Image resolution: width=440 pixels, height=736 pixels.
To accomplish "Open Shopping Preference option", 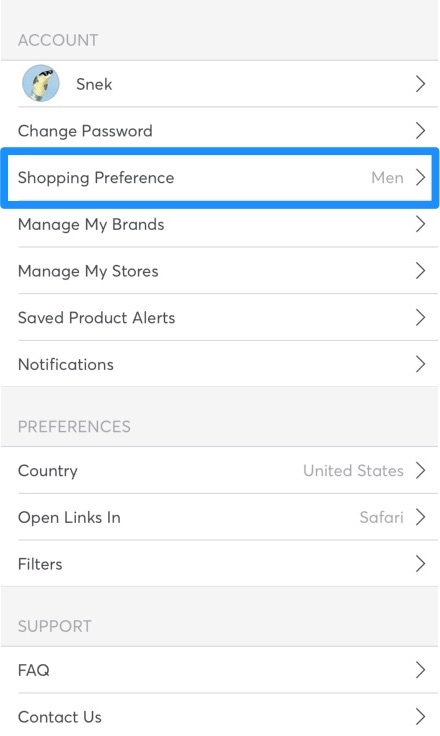I will point(220,177).
